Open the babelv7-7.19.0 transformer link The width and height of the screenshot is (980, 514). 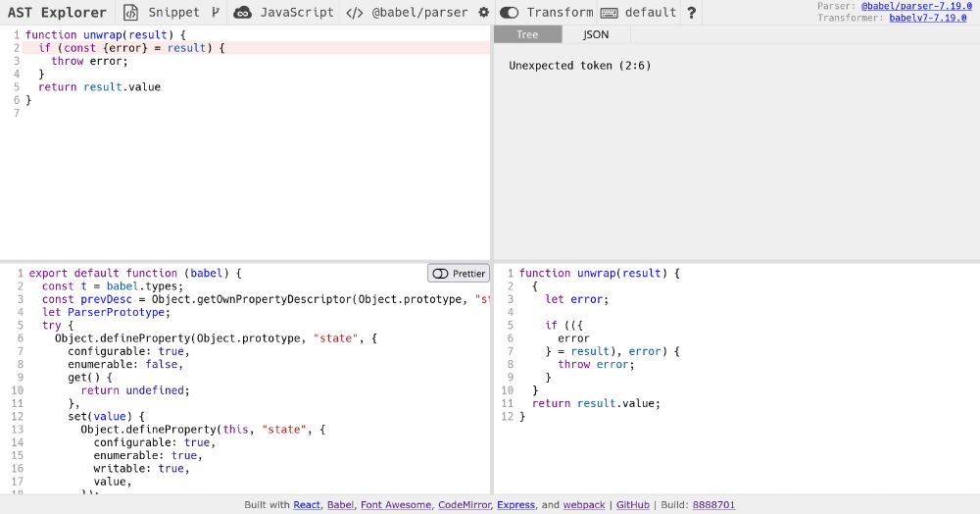927,18
